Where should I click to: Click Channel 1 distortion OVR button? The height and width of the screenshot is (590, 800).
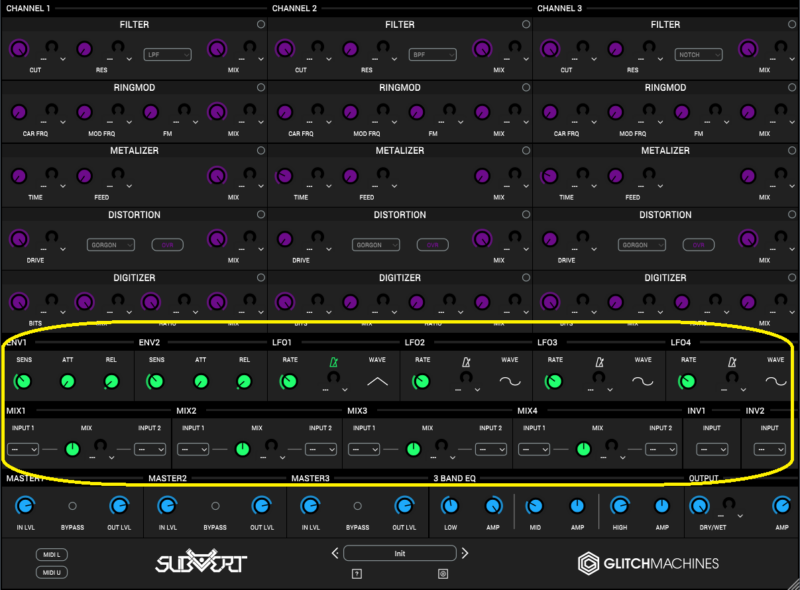click(167, 244)
